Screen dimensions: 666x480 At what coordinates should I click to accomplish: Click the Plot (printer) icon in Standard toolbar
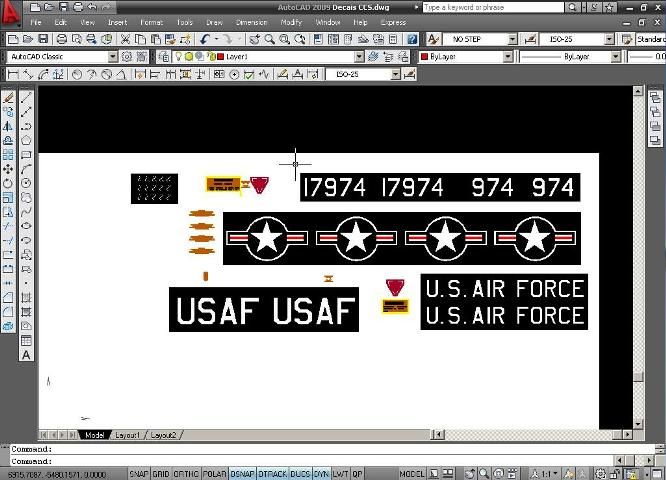[62, 40]
